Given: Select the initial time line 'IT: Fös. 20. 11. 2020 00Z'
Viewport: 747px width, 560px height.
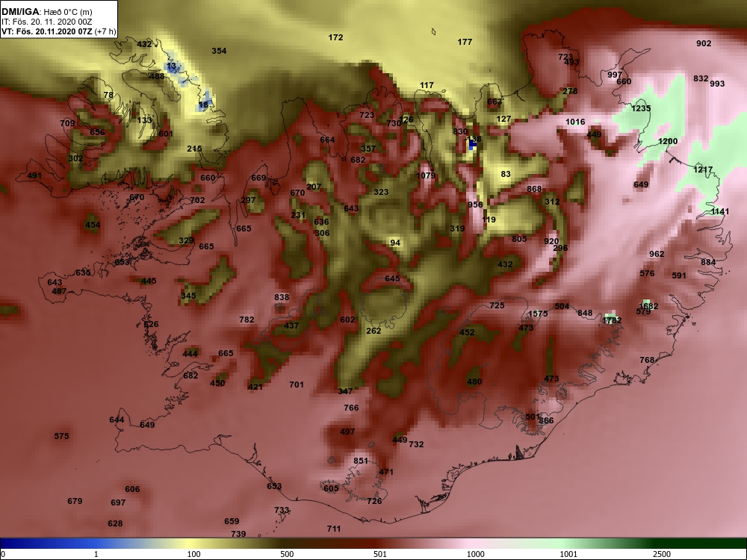Looking at the screenshot, I should pyautogui.click(x=46, y=22).
